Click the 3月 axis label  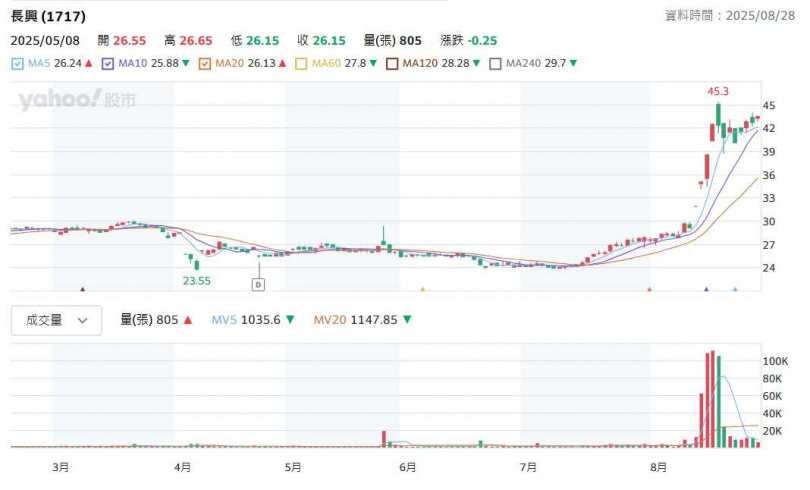(x=60, y=467)
